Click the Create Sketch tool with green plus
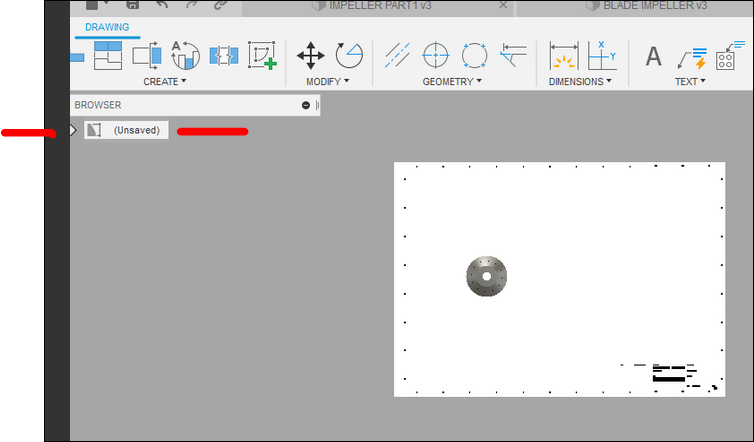 pyautogui.click(x=263, y=55)
